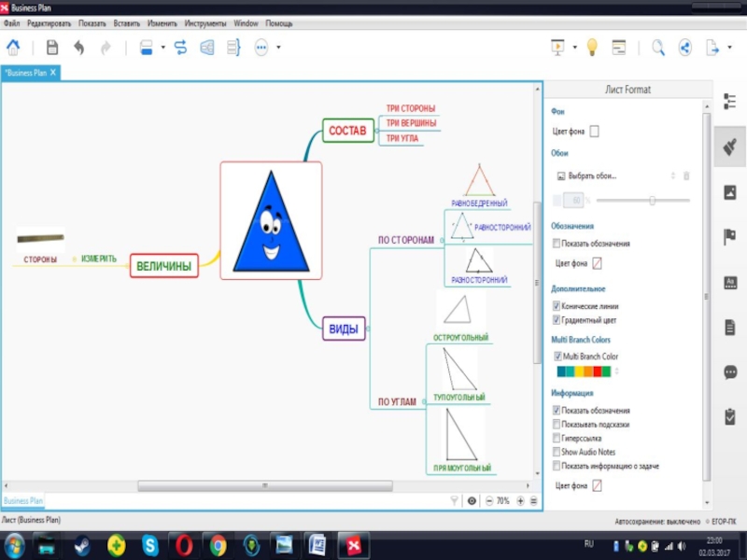Enable the Гиперссылка checkbox
747x560 pixels.
pyautogui.click(x=557, y=438)
